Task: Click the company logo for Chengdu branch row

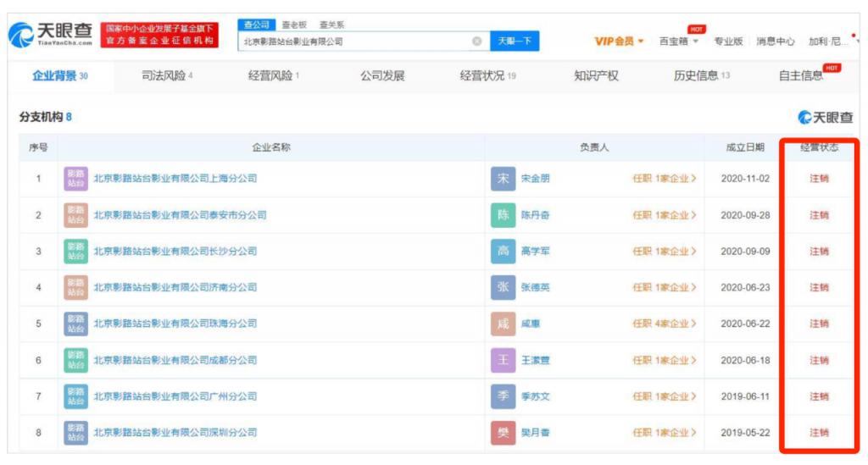Action: (75, 360)
